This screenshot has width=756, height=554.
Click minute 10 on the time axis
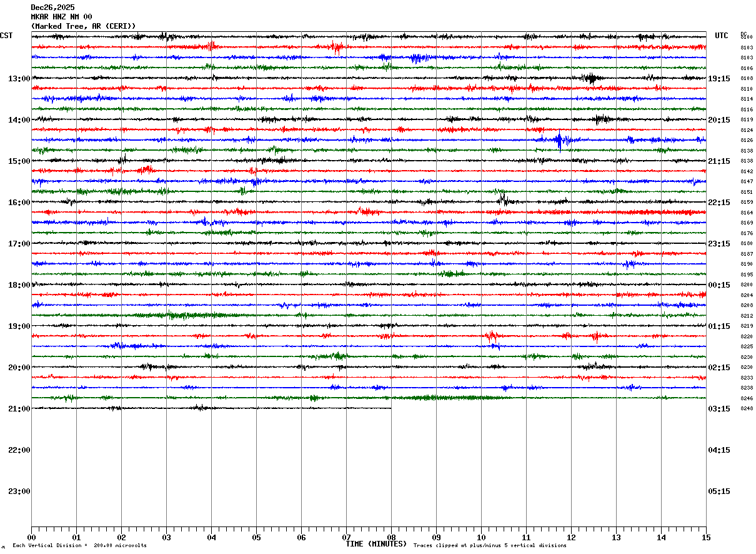[481, 537]
